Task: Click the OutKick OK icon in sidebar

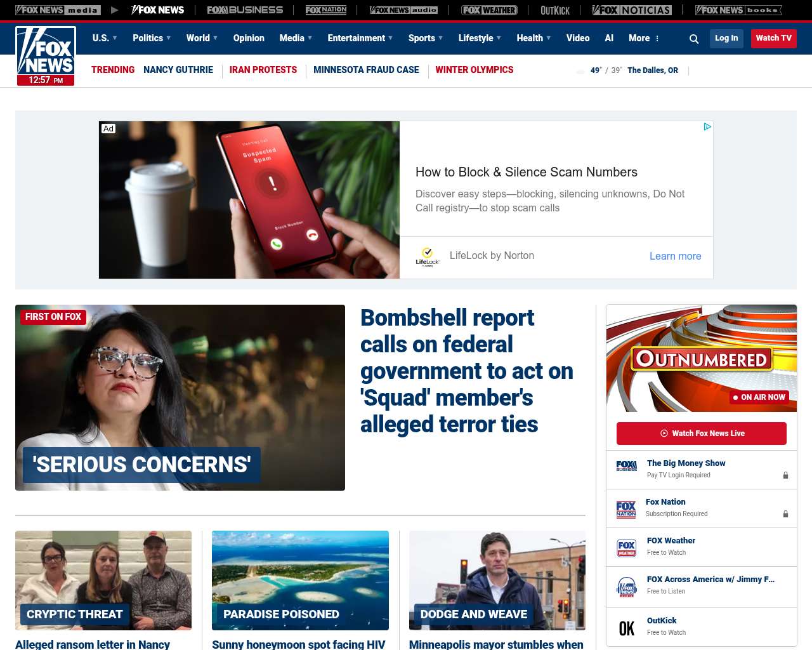Action: pyautogui.click(x=626, y=628)
